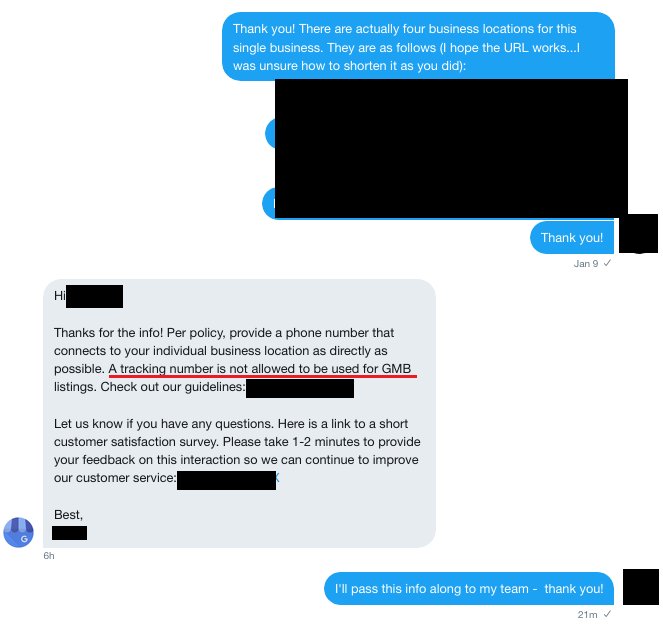
Task: Click the 'Thank you!' message bubble
Action: (x=572, y=238)
